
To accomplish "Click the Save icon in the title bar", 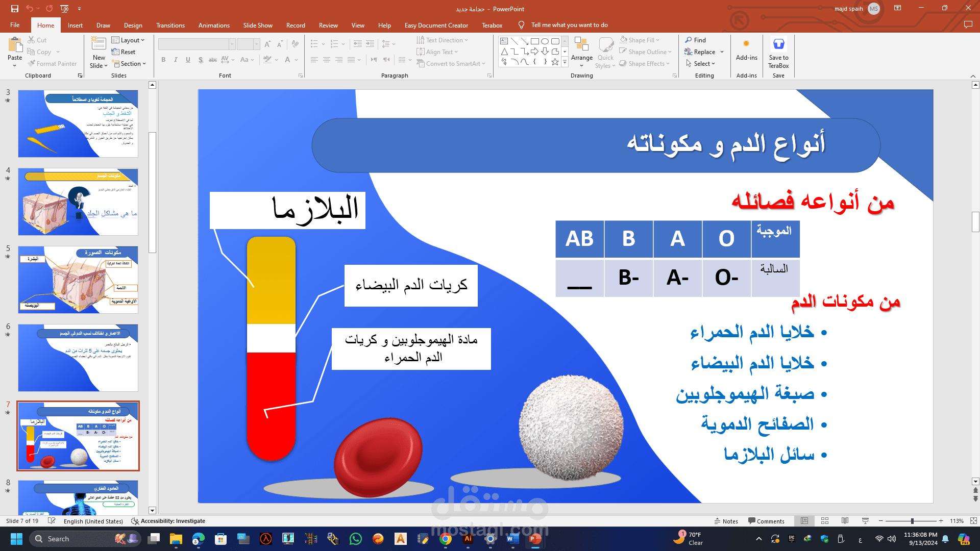I will point(14,9).
